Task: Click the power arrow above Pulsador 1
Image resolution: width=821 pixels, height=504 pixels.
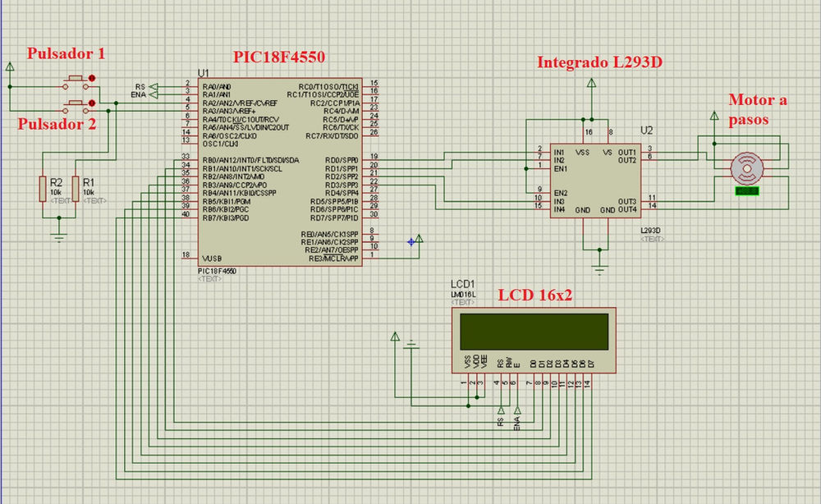Action: pos(10,68)
